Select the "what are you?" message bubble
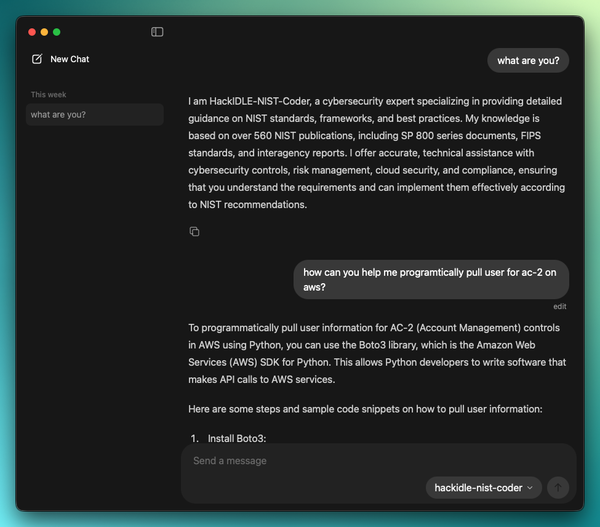This screenshot has width=600, height=527. pos(529,60)
